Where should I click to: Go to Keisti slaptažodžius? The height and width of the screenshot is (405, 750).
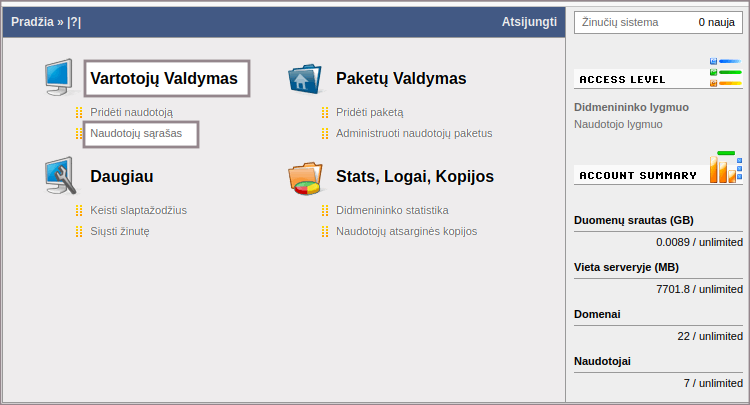[x=138, y=211]
